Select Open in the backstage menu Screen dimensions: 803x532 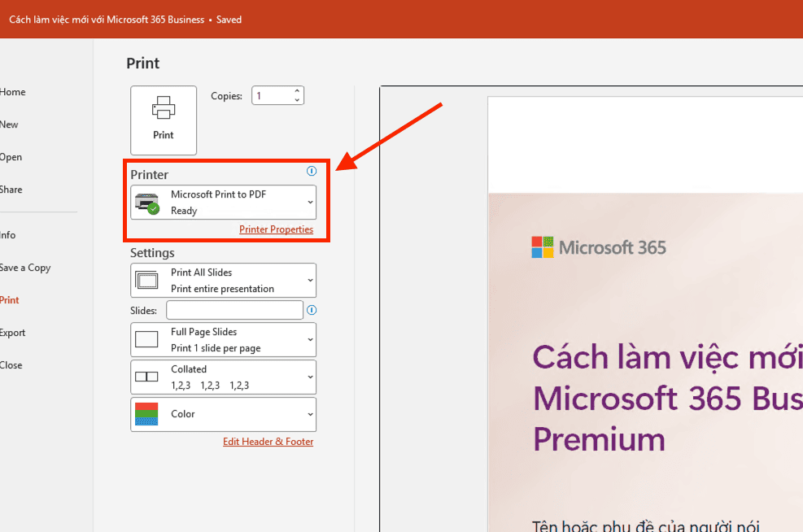click(11, 157)
